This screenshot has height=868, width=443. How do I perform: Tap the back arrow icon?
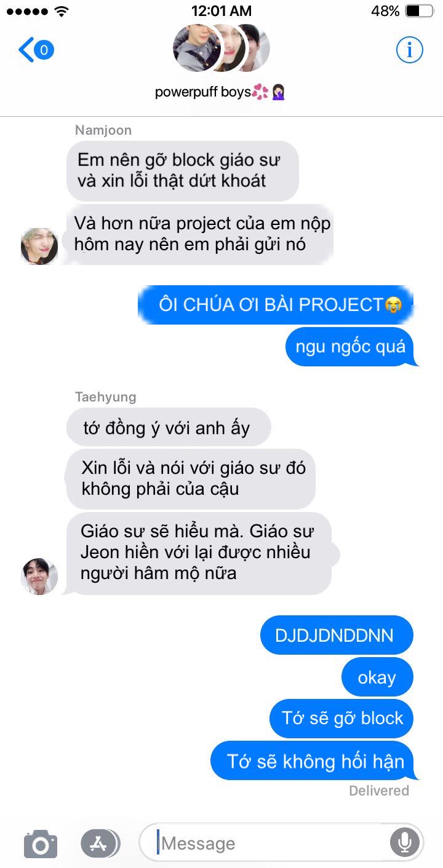coord(27,50)
